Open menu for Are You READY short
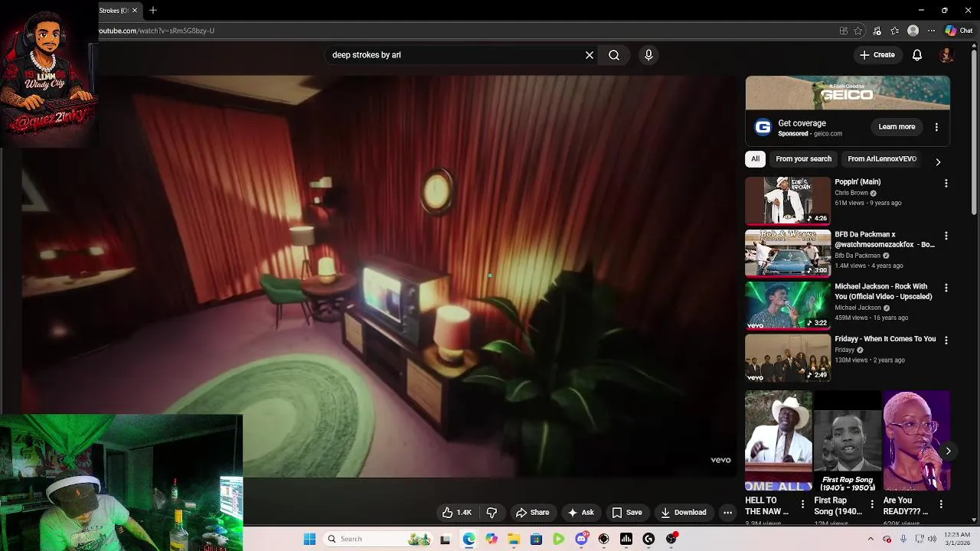Image resolution: width=980 pixels, height=551 pixels. click(x=940, y=504)
